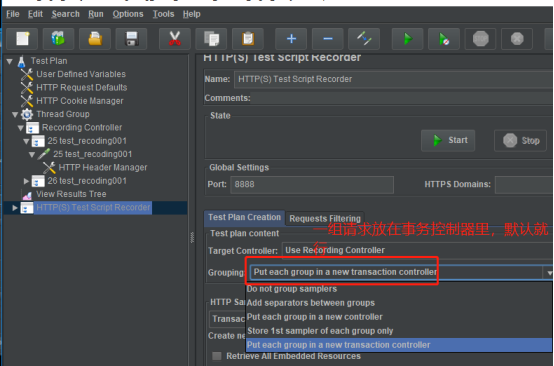Screen dimensions: 554x366
Task: Start test with green play icon
Action: [408, 39]
